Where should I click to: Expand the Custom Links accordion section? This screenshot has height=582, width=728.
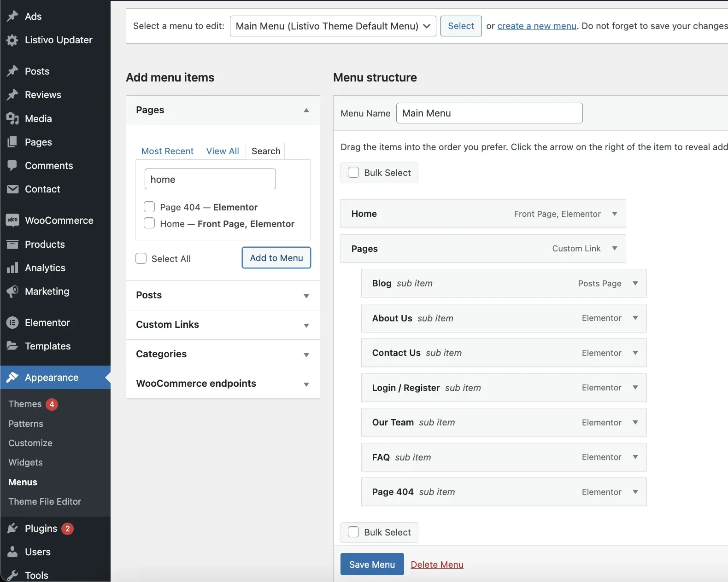(223, 325)
